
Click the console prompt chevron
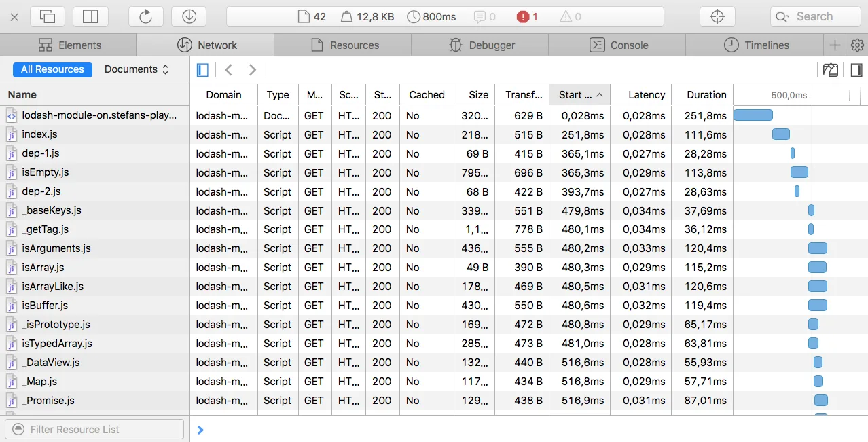pos(200,430)
